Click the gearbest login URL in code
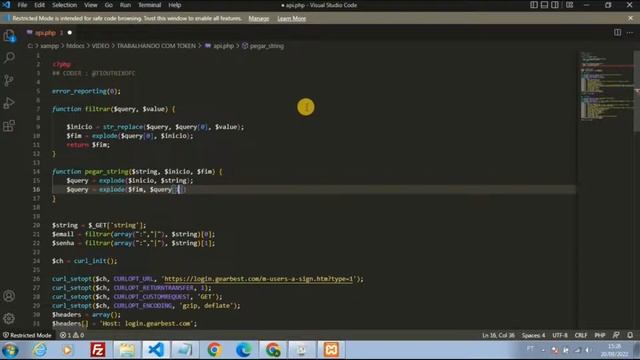Screen dimensions: 640x360 pyautogui.click(x=258, y=279)
